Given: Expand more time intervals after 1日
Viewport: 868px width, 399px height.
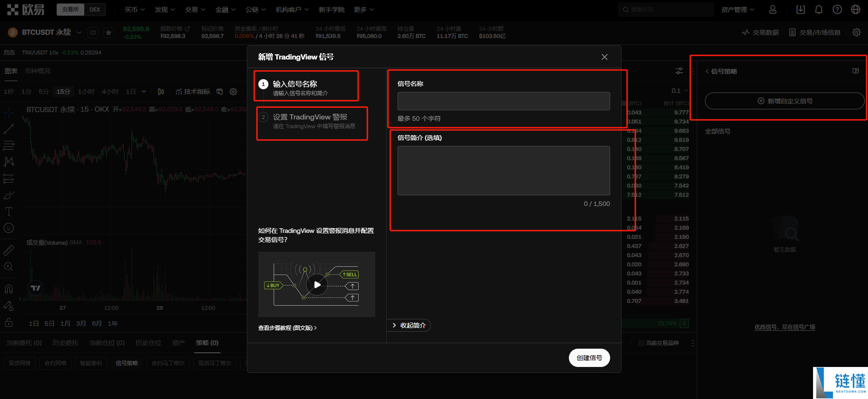Looking at the screenshot, I should pos(144,92).
